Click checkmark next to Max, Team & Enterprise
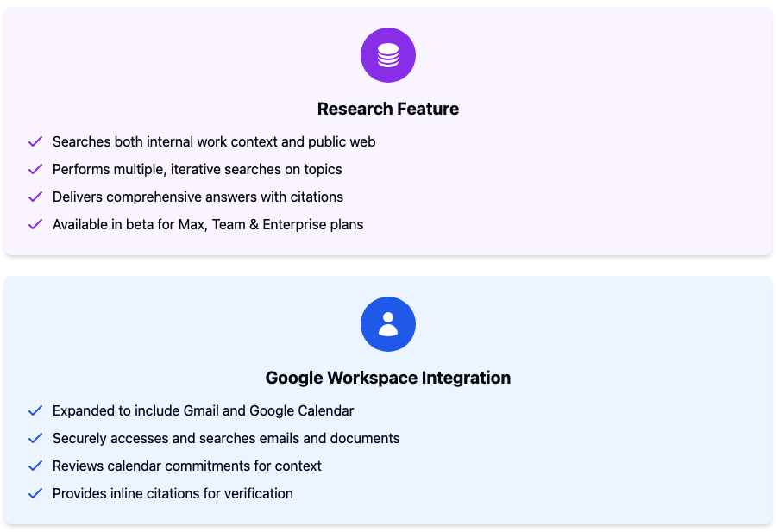 35,224
